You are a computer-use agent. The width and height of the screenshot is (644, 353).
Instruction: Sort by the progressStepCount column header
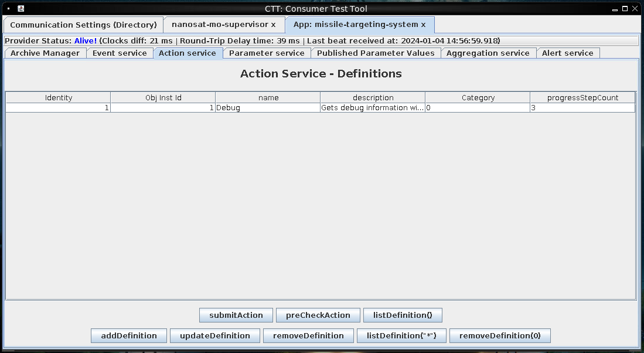(x=582, y=97)
